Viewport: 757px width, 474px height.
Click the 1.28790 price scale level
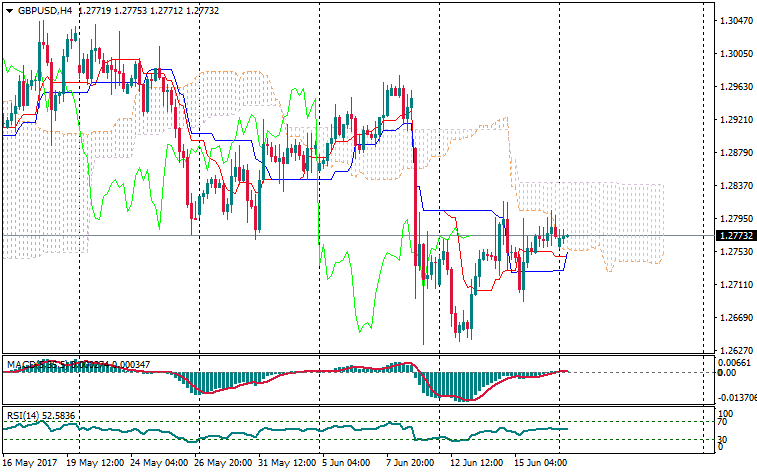tap(735, 153)
